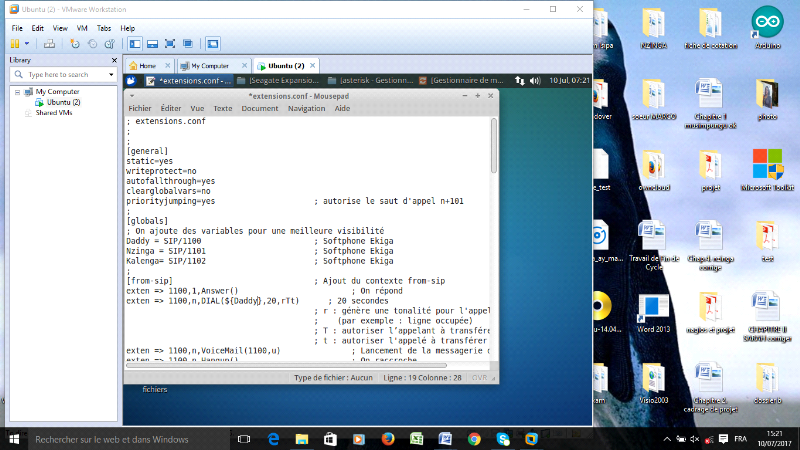This screenshot has height=450, width=800.
Task: Enter full screen mode via toolbar icon
Action: (x=170, y=44)
